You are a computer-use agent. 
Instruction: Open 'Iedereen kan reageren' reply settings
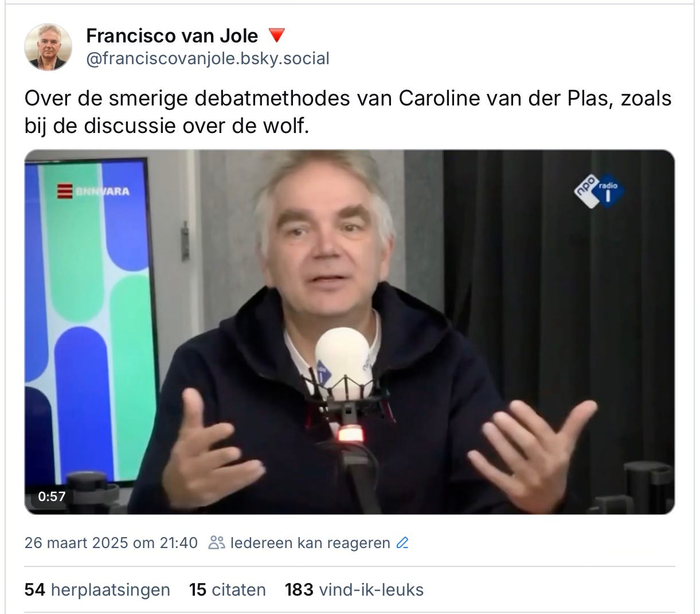click(x=310, y=542)
